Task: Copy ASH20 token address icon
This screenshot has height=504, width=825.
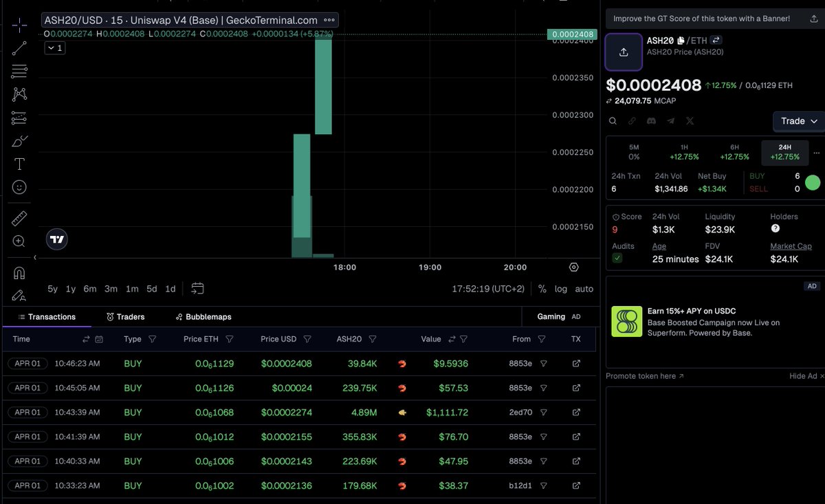Action: (x=681, y=41)
